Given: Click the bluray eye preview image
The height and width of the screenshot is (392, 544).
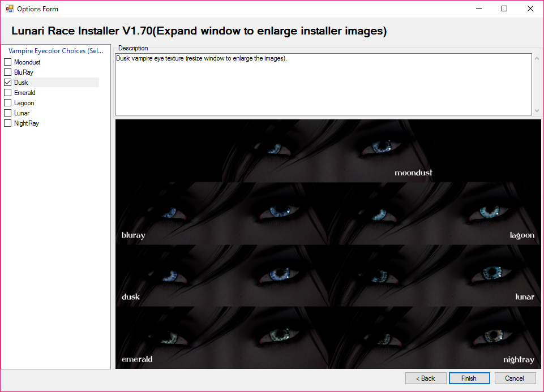Looking at the screenshot, I should pos(222,213).
